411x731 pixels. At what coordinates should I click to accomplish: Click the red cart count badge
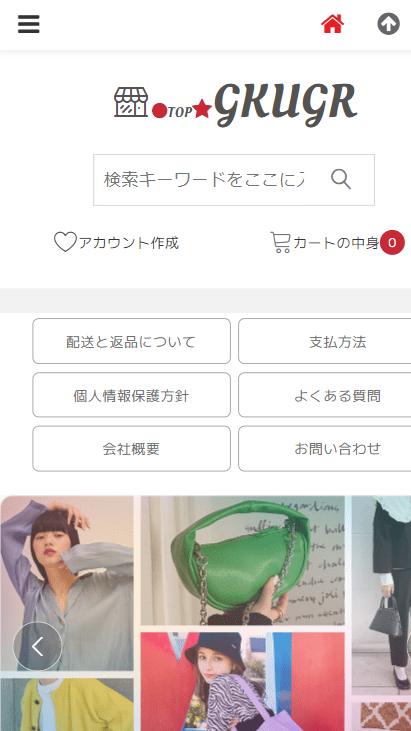point(392,242)
